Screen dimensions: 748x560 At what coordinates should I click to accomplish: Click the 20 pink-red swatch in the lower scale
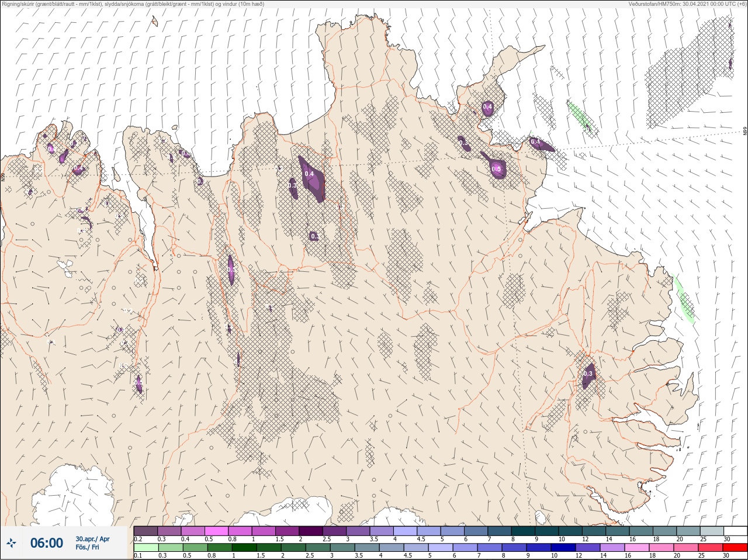point(685,548)
